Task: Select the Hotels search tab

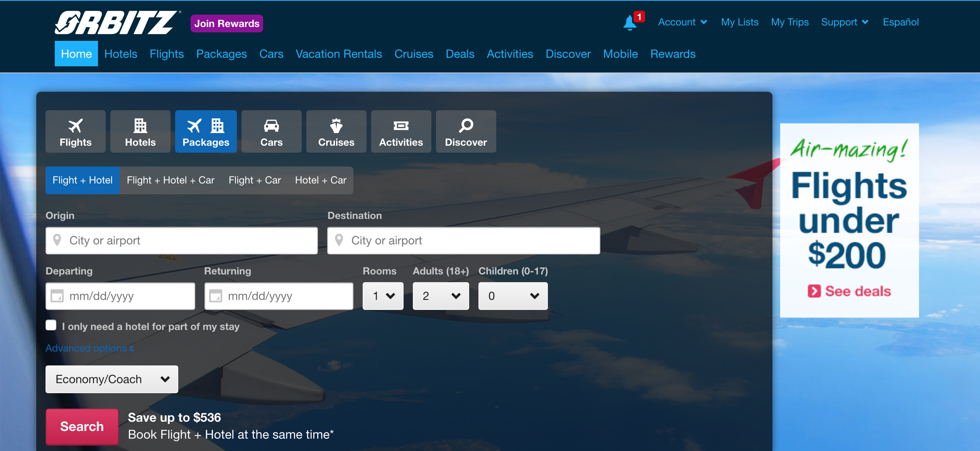Action: 140,131
